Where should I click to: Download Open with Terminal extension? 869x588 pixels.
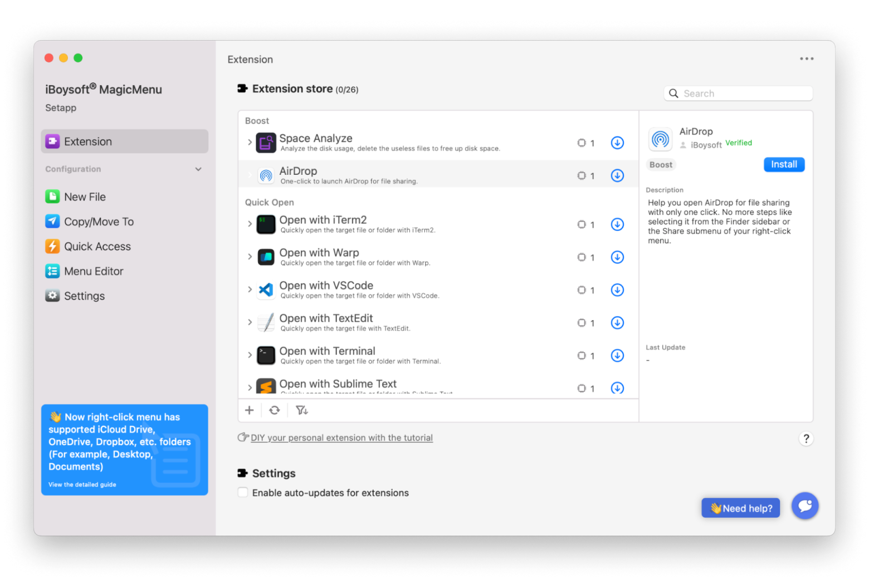coord(617,356)
